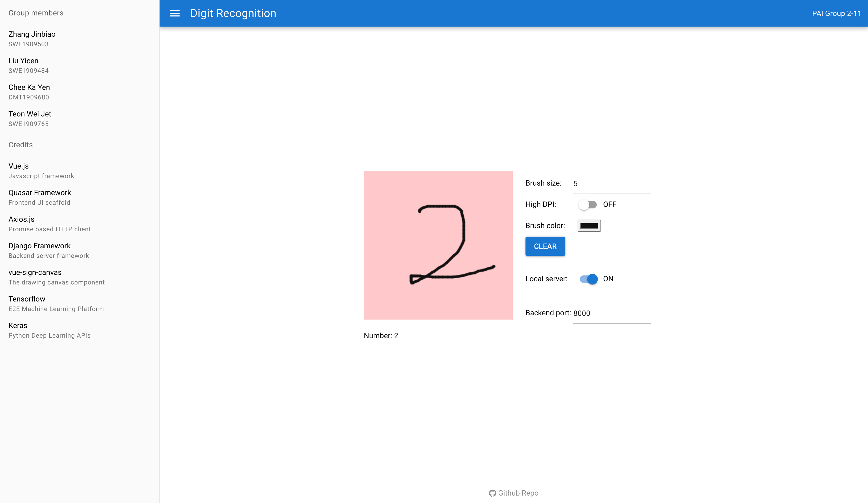Turn off the Local server toggle
The height and width of the screenshot is (503, 868).
tap(588, 279)
